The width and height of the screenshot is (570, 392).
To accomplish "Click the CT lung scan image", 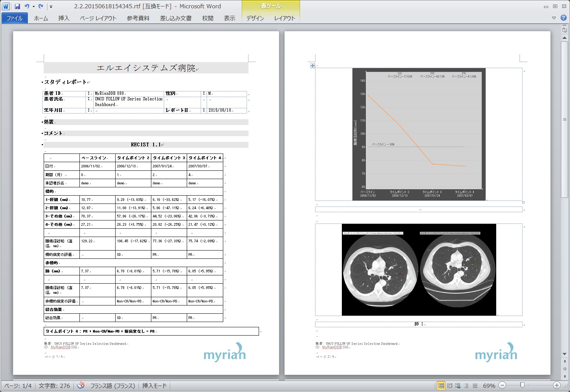I will pos(419,270).
